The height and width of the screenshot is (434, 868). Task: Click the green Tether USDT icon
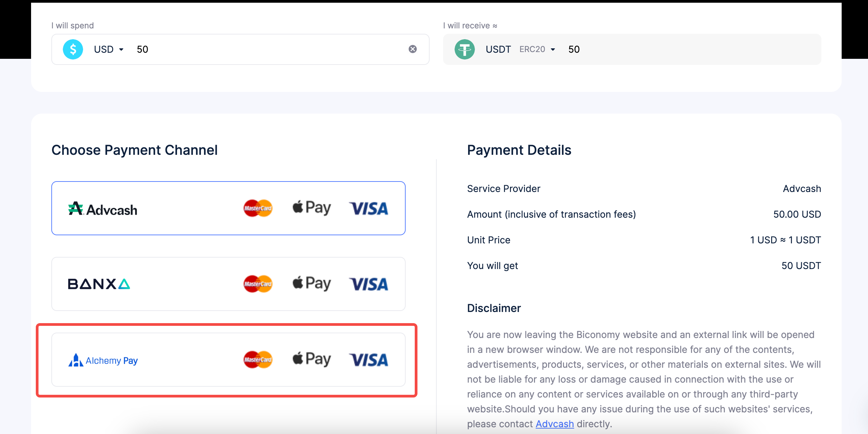click(x=464, y=49)
